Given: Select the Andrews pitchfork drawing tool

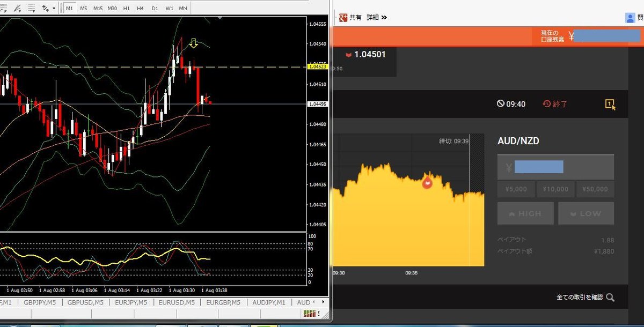Looking at the screenshot, I should [16, 9].
